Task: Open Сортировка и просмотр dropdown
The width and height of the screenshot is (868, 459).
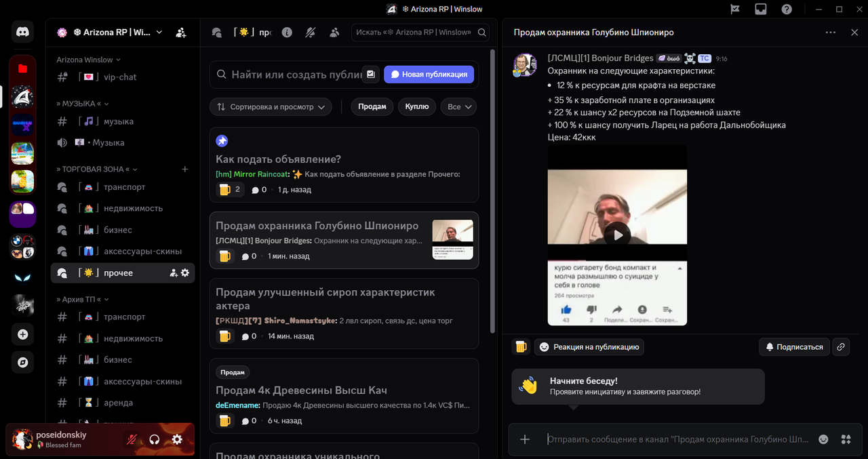Action: point(271,106)
